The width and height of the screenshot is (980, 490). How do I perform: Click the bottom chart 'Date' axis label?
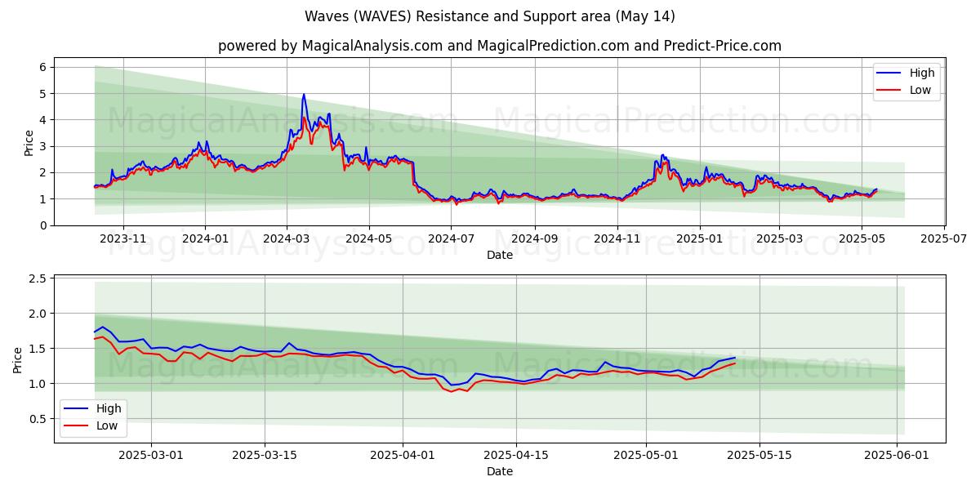coord(500,471)
